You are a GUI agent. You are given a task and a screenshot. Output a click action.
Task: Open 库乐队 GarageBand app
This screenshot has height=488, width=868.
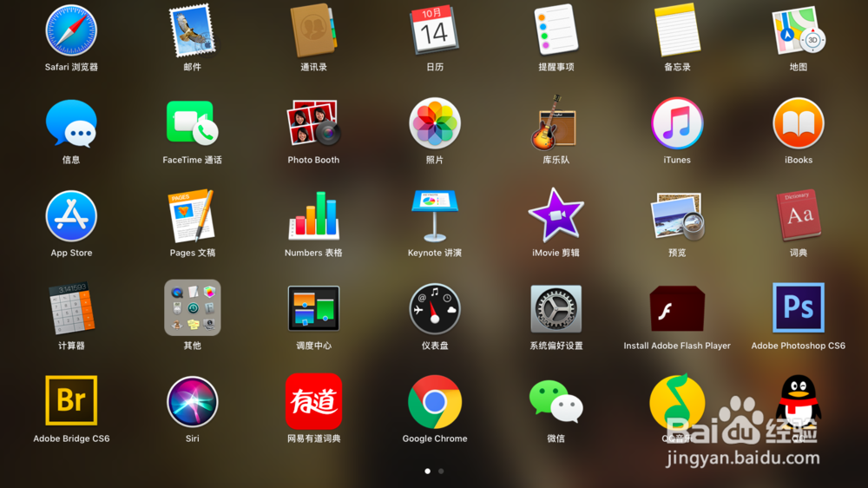point(554,123)
